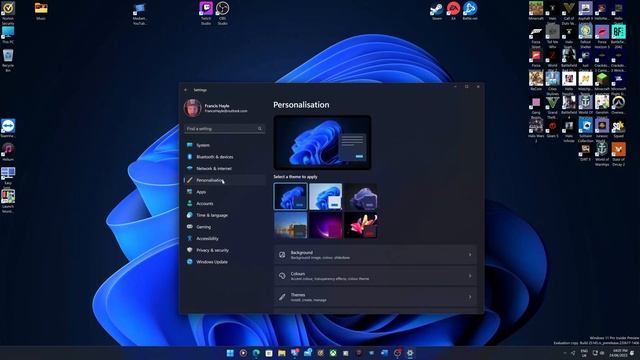Click the Windows Start button on taskbar
Screen dimensions: 640x360
pyautogui.click(x=230, y=353)
